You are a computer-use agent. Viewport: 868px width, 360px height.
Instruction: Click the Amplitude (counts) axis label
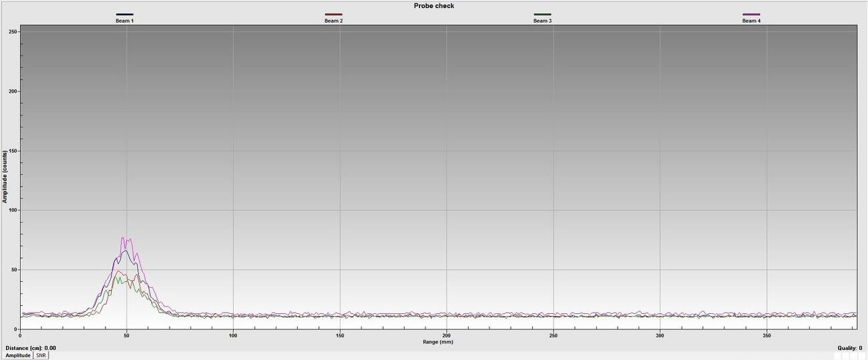5,177
